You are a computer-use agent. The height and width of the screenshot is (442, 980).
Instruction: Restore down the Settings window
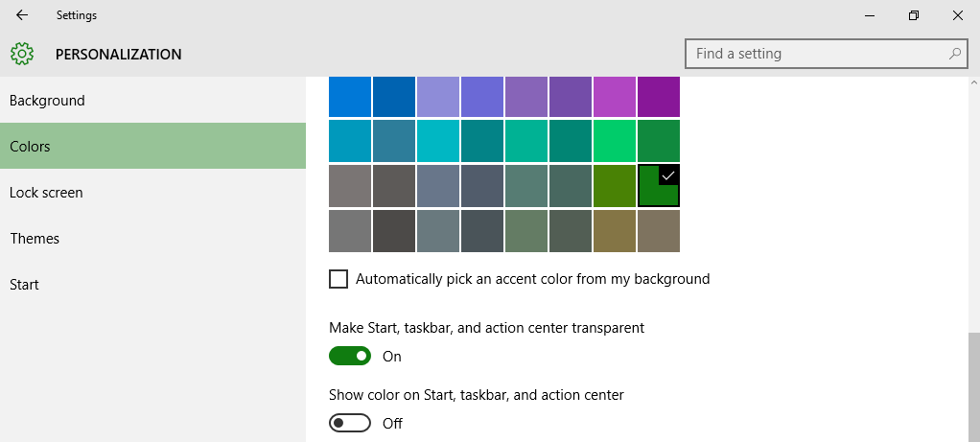click(x=913, y=15)
